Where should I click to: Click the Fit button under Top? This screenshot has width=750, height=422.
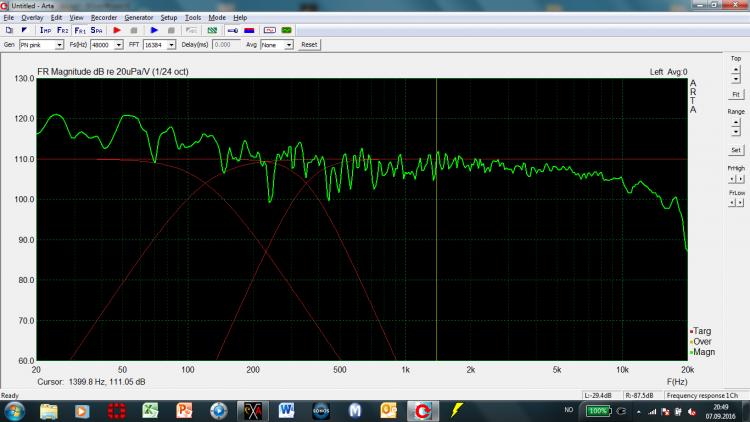coord(735,93)
